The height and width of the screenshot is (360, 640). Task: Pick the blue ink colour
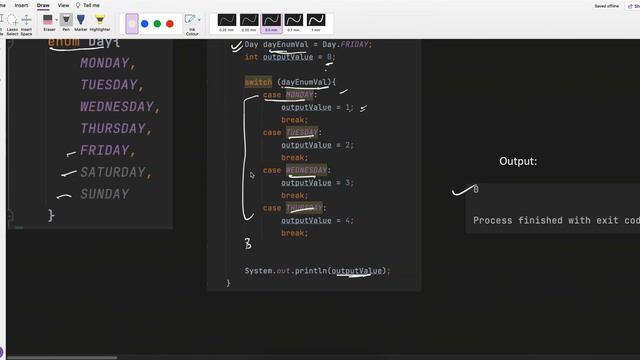coord(144,24)
